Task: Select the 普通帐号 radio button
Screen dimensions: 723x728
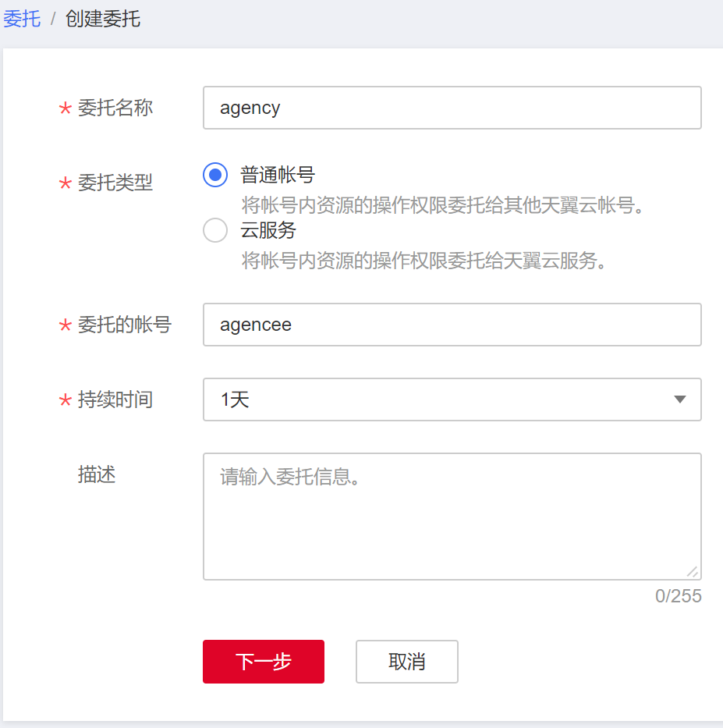Action: click(x=215, y=175)
